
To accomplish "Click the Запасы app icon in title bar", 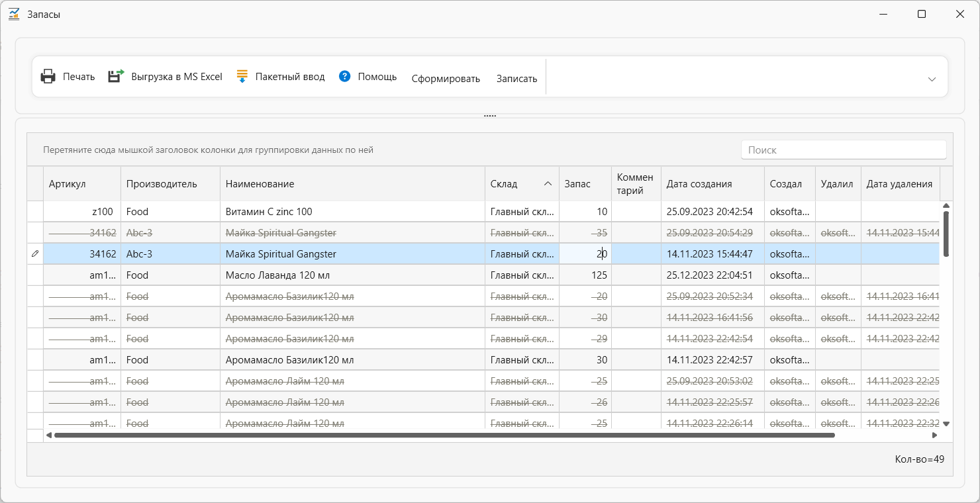I will coord(14,14).
